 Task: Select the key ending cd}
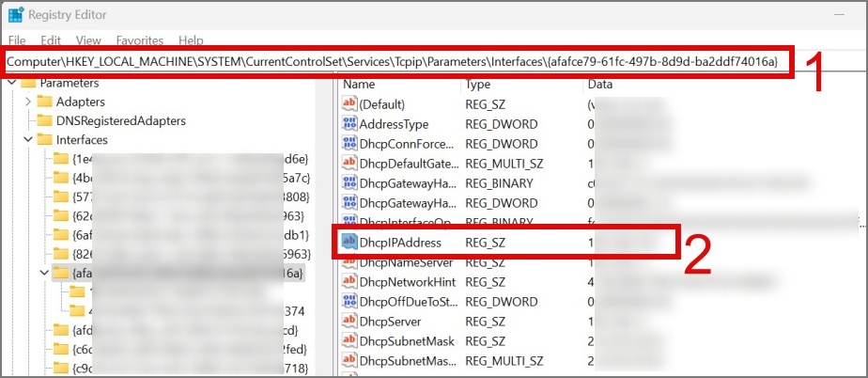pos(185,330)
